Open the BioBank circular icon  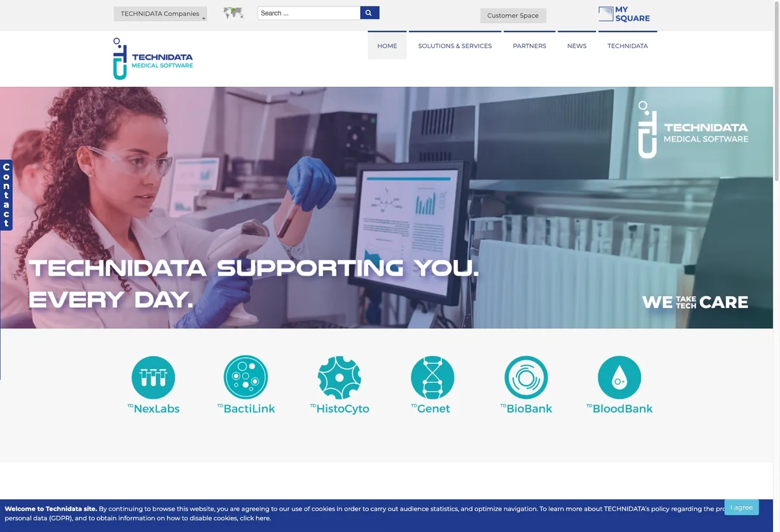click(526, 377)
